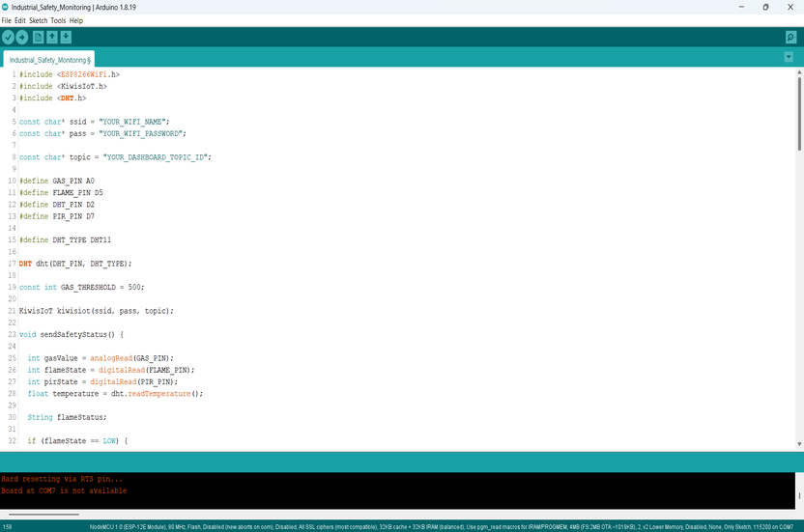Click "sendSafetyStatus()" function name
804x532 pixels.
77,334
